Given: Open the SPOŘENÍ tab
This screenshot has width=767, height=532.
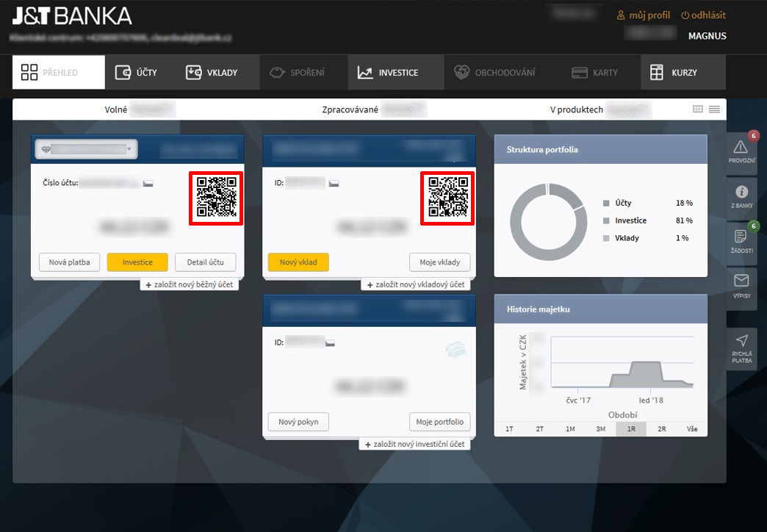Looking at the screenshot, I should click(297, 73).
